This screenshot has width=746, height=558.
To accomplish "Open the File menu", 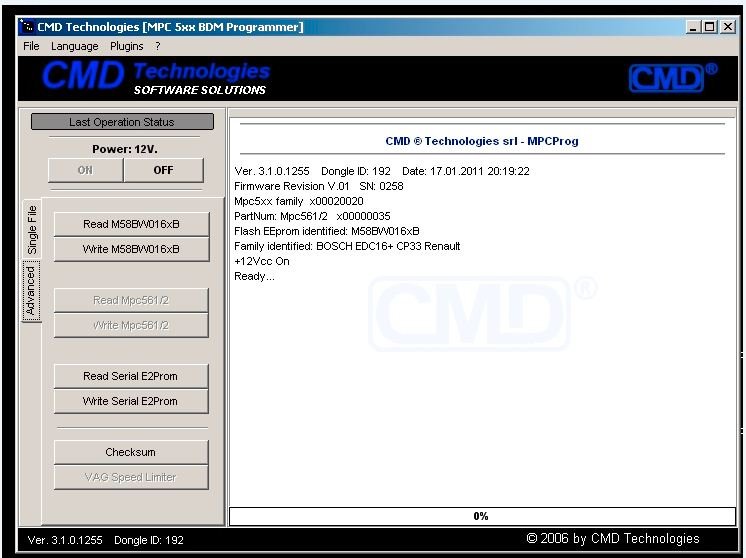I will [31, 46].
